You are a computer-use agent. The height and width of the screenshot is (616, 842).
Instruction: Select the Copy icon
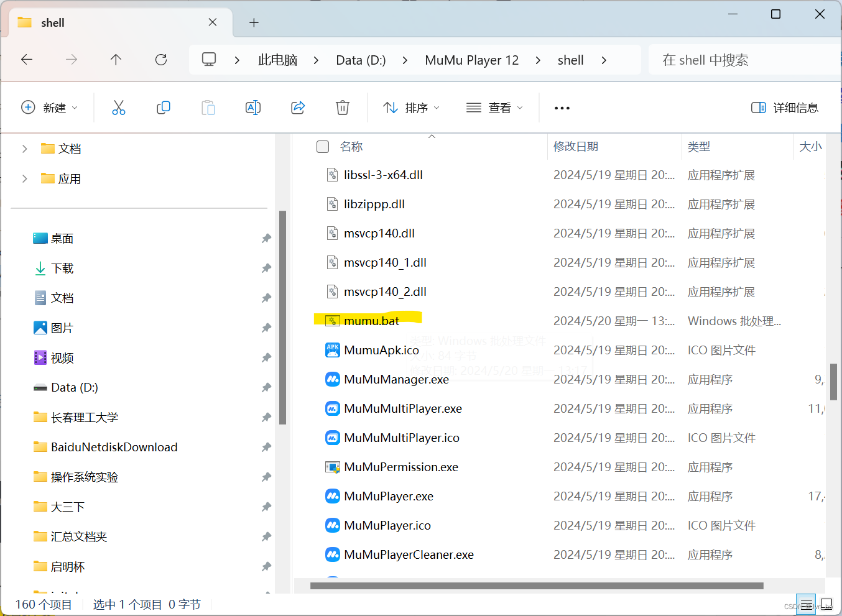click(x=163, y=107)
